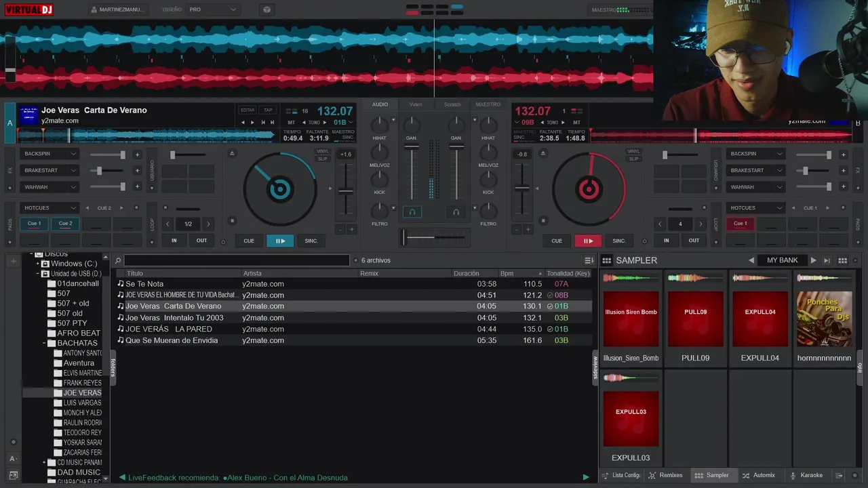The height and width of the screenshot is (488, 868).
Task: Go to previous sampler bank arrow
Action: [x=751, y=260]
